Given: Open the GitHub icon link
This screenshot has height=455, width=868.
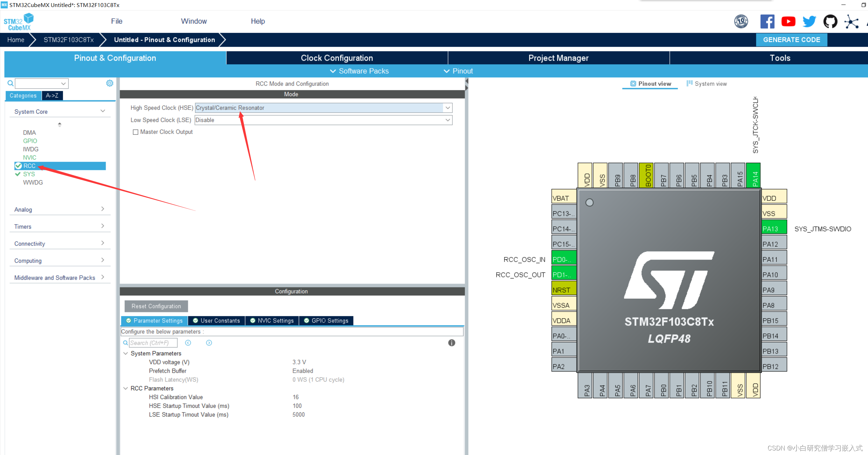Looking at the screenshot, I should tap(830, 22).
